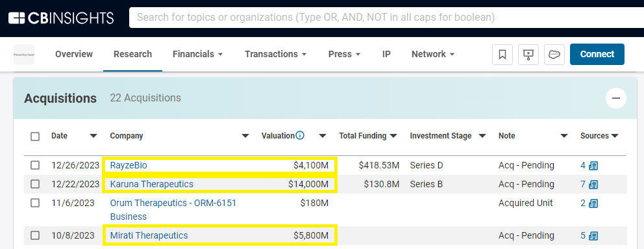Viewport: 644px width, 249px height.
Task: Open sources document icon for Karuna Therapeutics
Action: (x=593, y=184)
